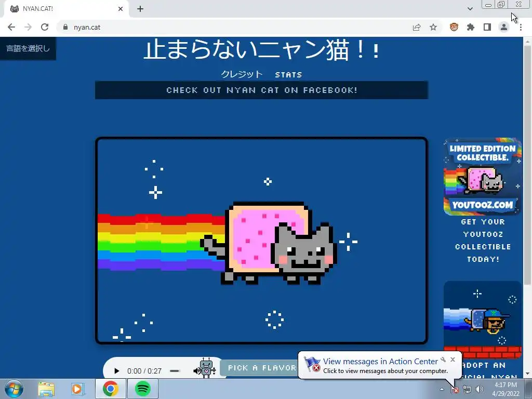Image resolution: width=532 pixels, height=399 pixels.
Task: Bookmark this tab with the star icon
Action: 433,27
